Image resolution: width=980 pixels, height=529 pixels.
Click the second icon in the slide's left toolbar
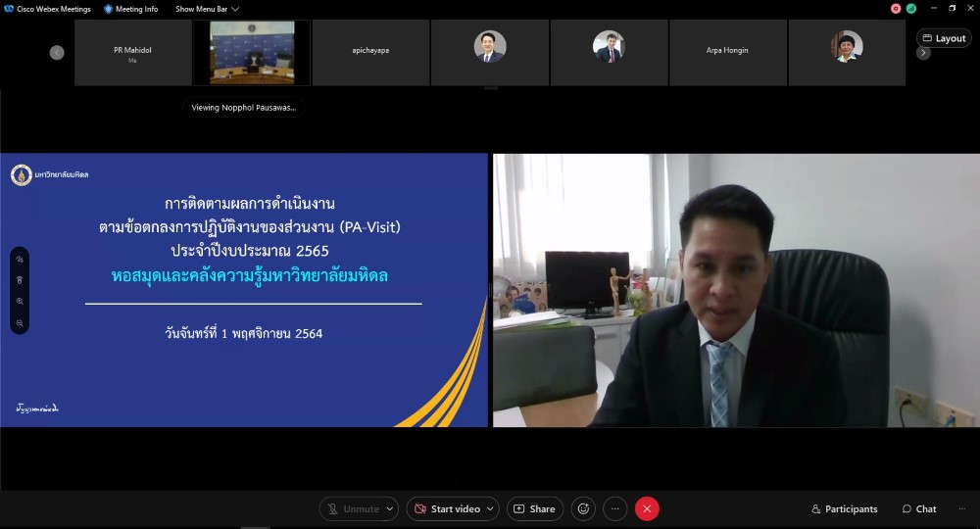pos(20,280)
